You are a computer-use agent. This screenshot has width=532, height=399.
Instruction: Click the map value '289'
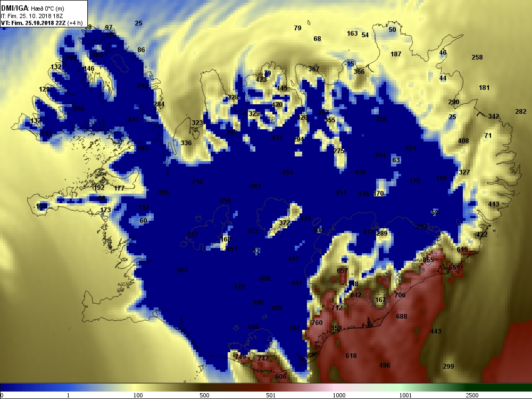381,233
